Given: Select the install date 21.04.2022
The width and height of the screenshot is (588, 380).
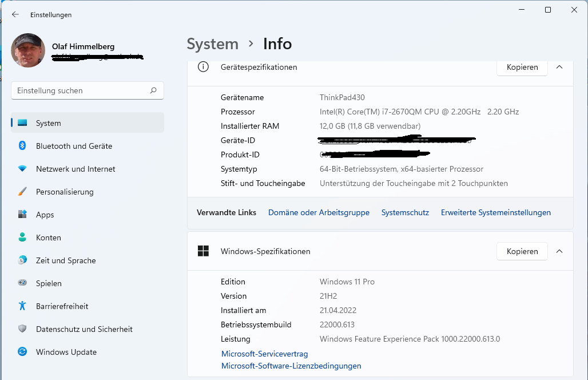Looking at the screenshot, I should [x=338, y=310].
